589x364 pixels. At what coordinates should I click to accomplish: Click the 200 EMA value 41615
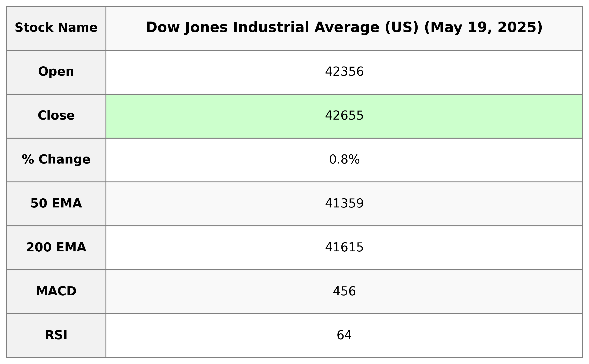[344, 247]
